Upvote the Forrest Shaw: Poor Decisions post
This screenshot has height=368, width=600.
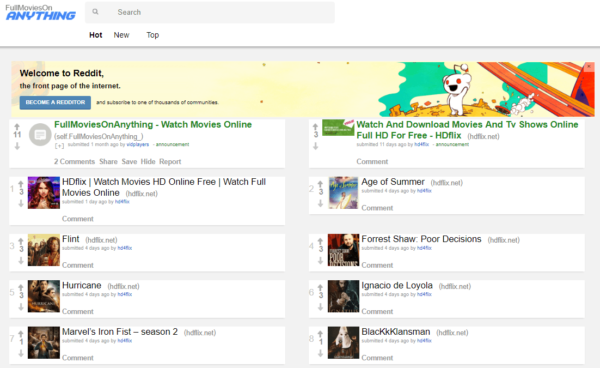coord(321,241)
